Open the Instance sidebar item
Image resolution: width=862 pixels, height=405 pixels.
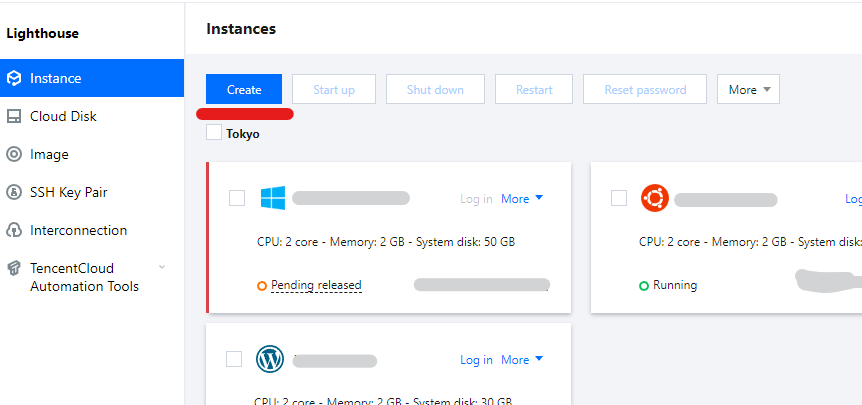[x=92, y=78]
